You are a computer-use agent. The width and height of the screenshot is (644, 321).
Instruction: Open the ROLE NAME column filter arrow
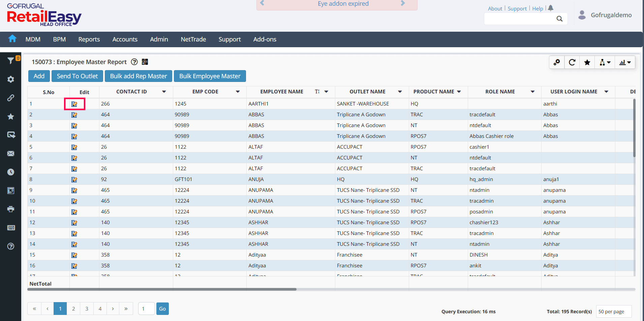[x=532, y=92]
